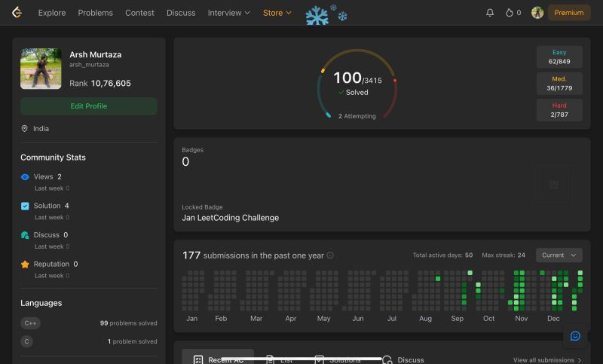Click 'Max streak: 24' text
The height and width of the screenshot is (364, 603).
point(504,255)
